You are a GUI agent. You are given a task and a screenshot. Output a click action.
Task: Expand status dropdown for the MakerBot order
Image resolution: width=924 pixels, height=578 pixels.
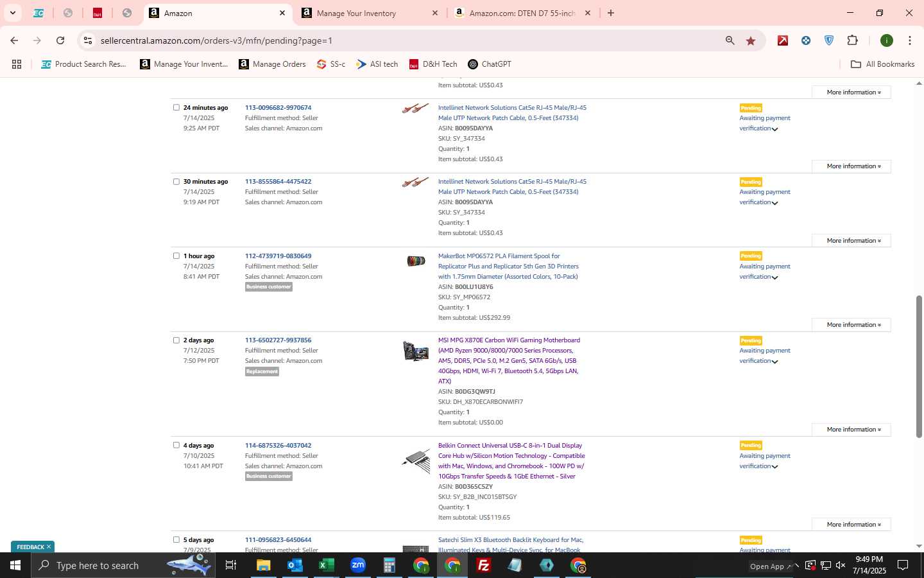click(x=775, y=277)
